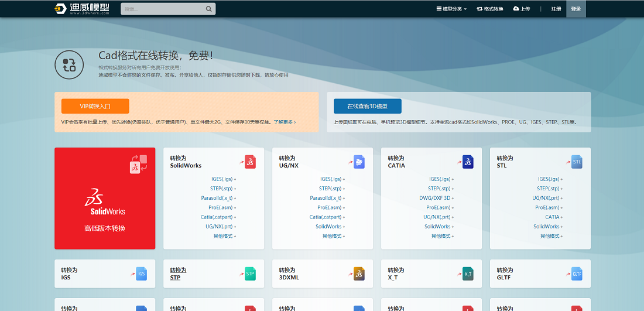Open the red SolidWorks 高低版本转换 card
The height and width of the screenshot is (311, 644).
point(105,198)
